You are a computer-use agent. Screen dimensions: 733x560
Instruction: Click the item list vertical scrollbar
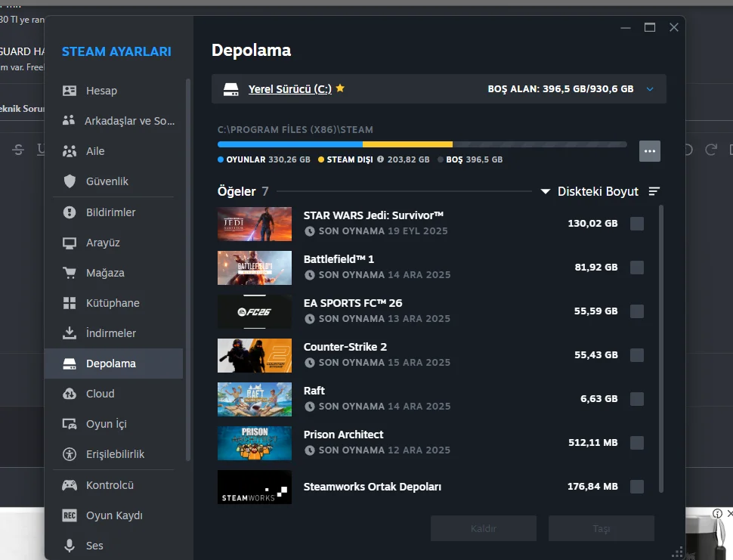661,348
